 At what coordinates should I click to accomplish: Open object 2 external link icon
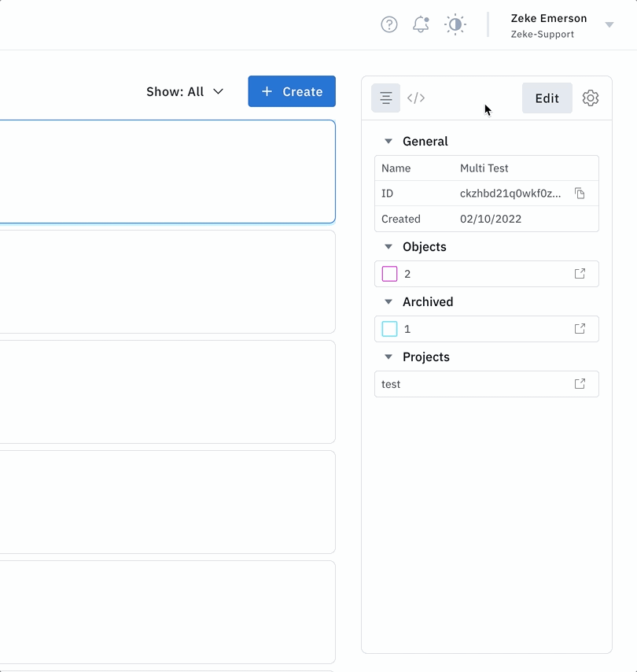[x=580, y=273]
